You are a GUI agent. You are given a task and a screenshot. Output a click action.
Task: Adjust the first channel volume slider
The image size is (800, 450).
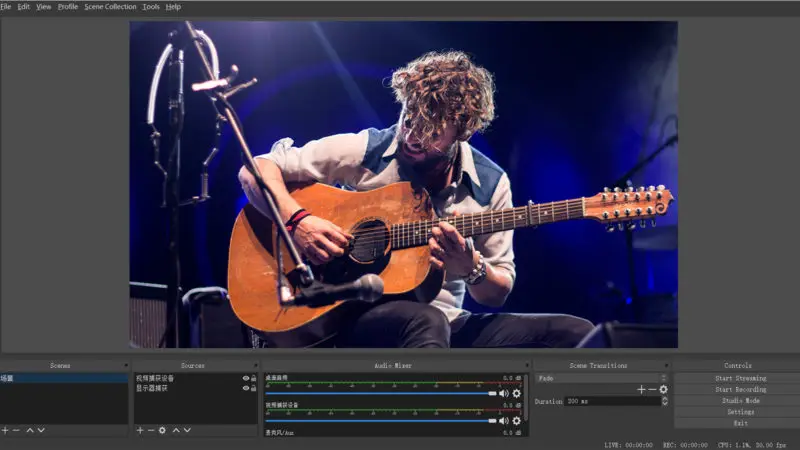(380, 394)
